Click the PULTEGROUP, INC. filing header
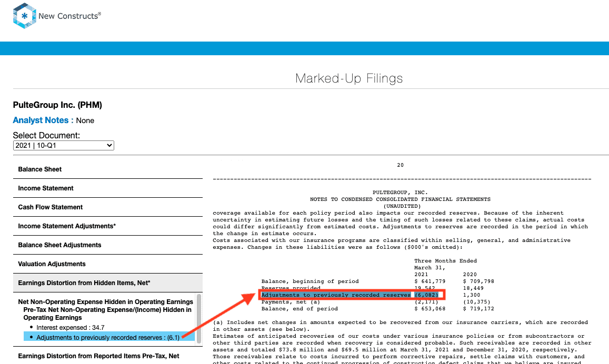The height and width of the screenshot is (364, 609). click(400, 193)
